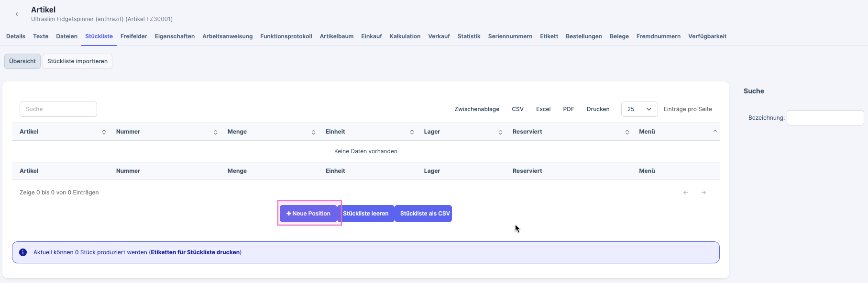Add a new position with Neue Position
The image size is (868, 283).
pos(308,214)
